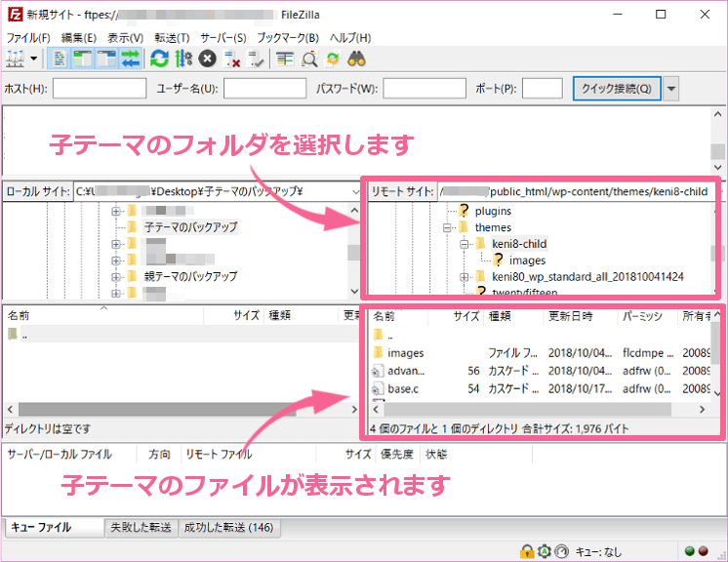Open the 表示(V) menu

pos(125,38)
